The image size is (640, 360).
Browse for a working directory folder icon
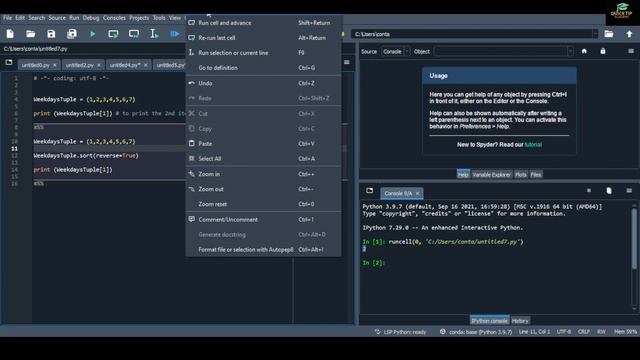coord(609,34)
